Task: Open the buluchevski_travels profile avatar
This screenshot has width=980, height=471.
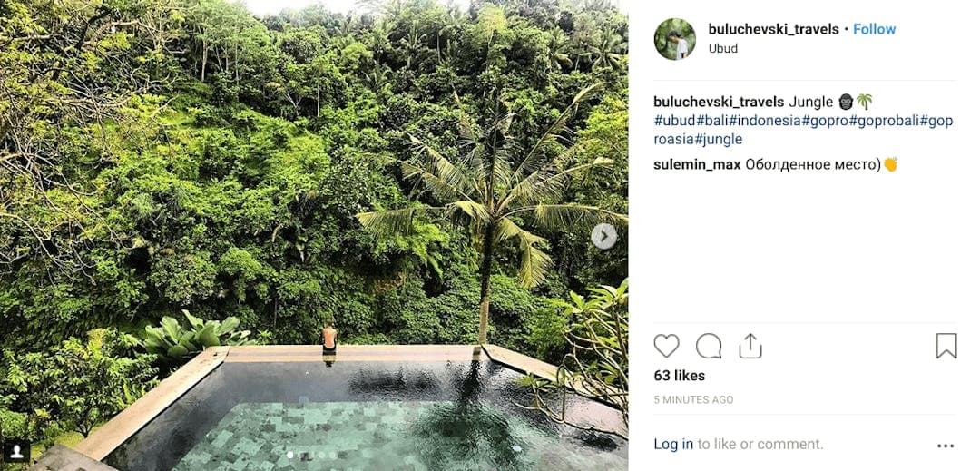Action: 675,39
